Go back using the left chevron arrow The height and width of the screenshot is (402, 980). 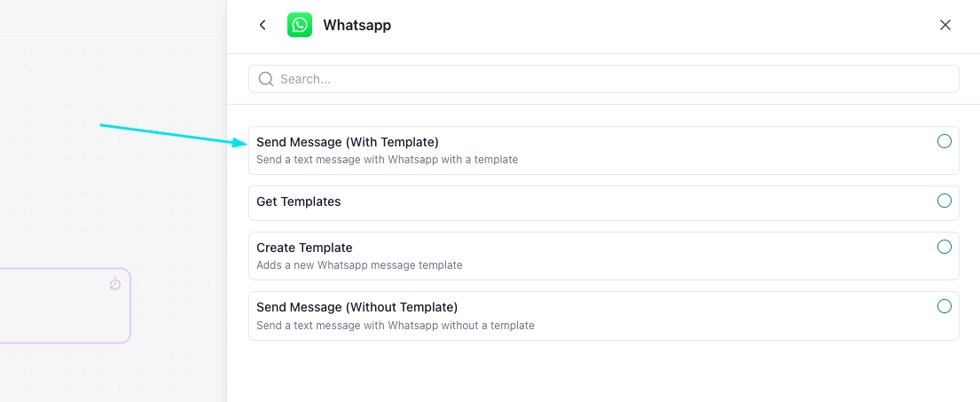263,25
